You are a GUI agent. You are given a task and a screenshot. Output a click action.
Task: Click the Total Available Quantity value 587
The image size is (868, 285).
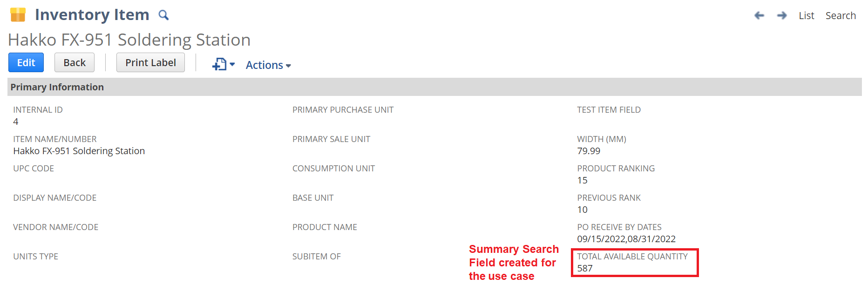[585, 268]
